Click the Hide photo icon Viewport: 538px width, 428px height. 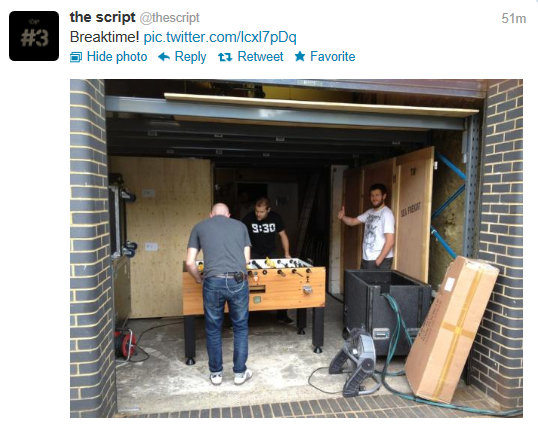[76, 57]
